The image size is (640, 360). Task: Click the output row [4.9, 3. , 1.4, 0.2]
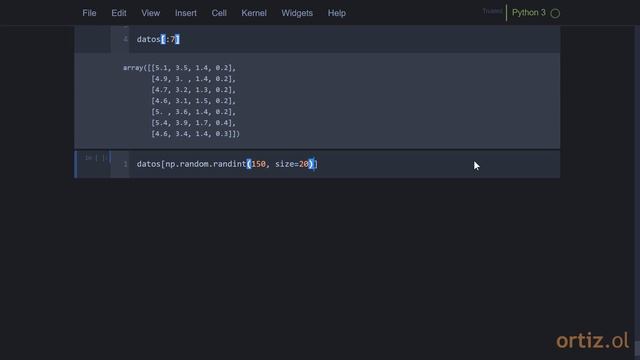[193, 79]
